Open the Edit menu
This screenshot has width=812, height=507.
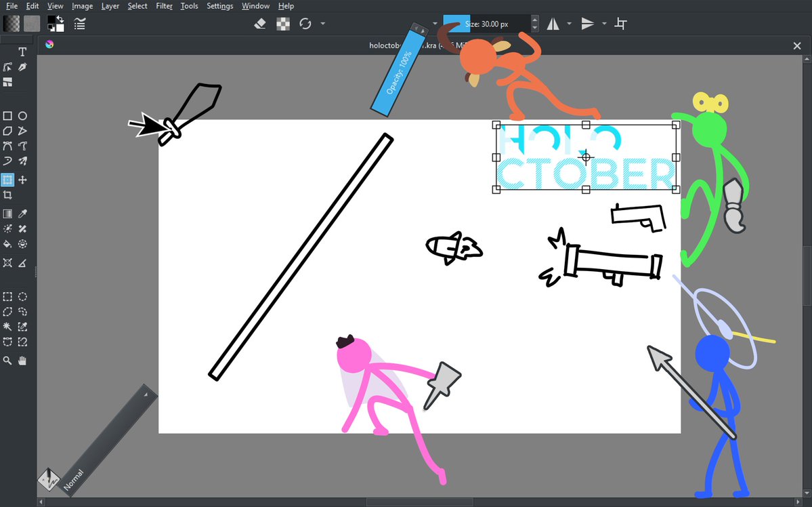[32, 5]
